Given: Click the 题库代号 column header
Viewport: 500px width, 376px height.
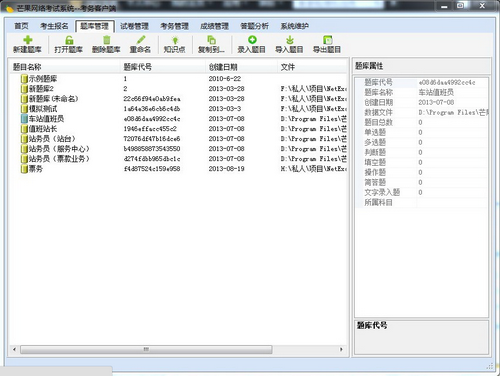Looking at the screenshot, I should (137, 67).
